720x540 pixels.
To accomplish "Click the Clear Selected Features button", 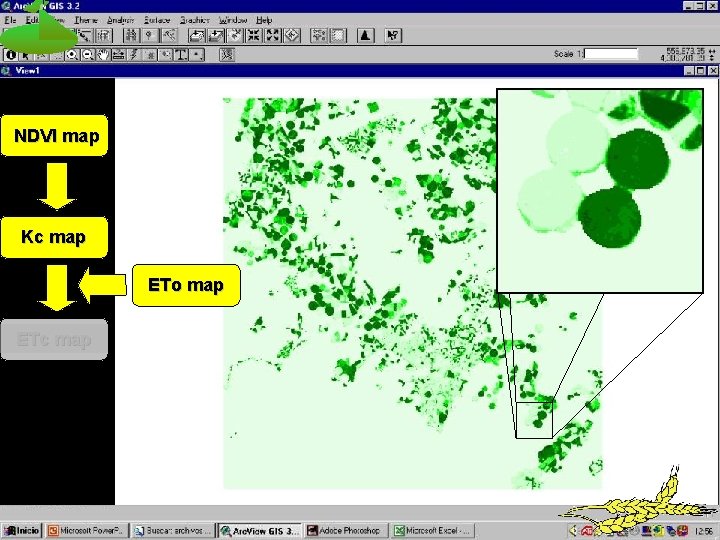I will [x=338, y=35].
